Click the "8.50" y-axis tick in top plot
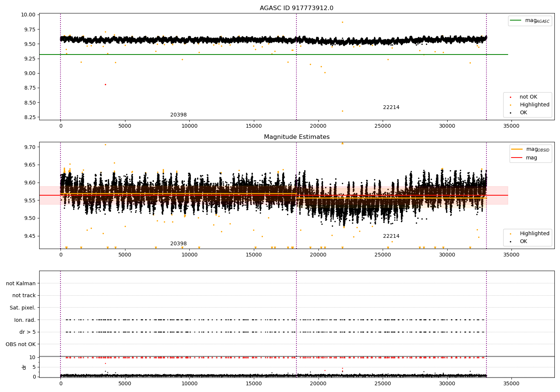The height and width of the screenshot is (392, 560). (x=30, y=103)
